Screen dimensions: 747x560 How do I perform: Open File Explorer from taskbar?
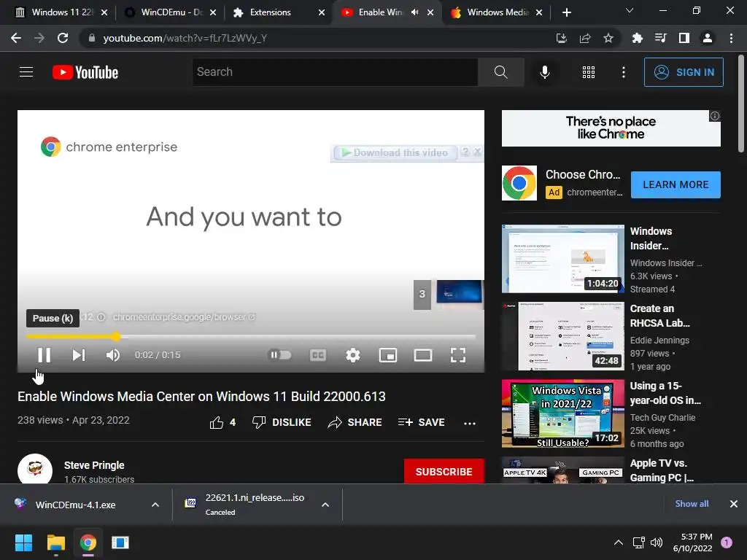pyautogui.click(x=55, y=542)
